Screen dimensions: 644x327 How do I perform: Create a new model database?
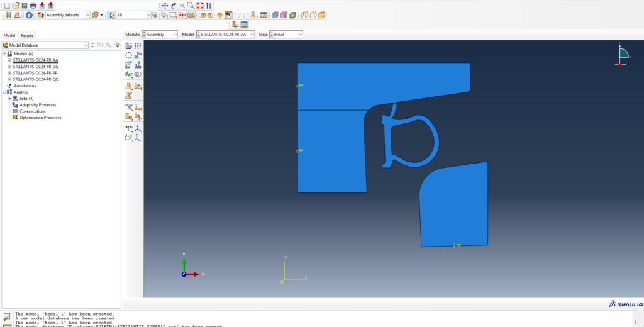click(x=7, y=5)
